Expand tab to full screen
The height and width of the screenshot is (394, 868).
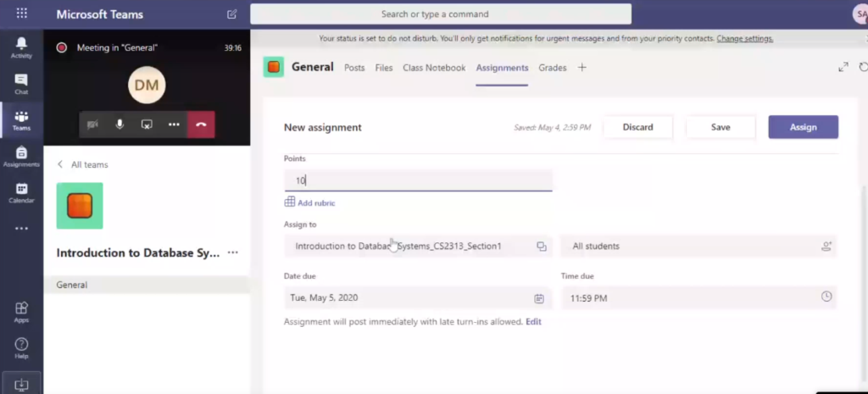(x=843, y=68)
